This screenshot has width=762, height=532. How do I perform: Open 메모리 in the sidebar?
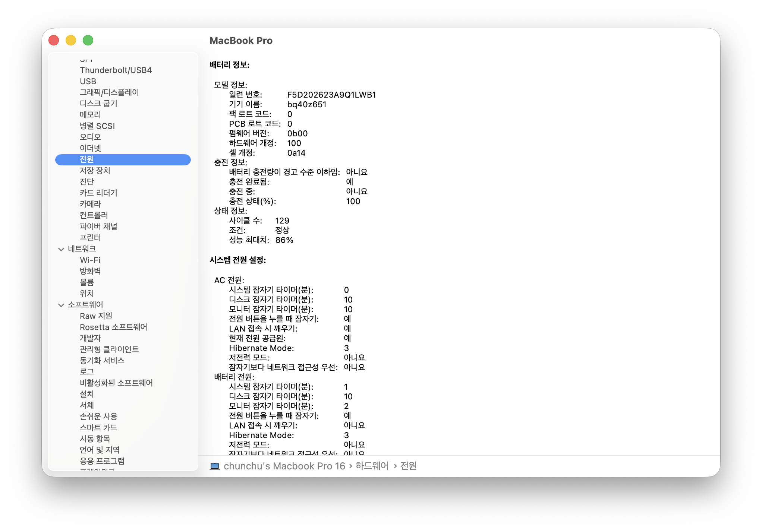(x=90, y=115)
